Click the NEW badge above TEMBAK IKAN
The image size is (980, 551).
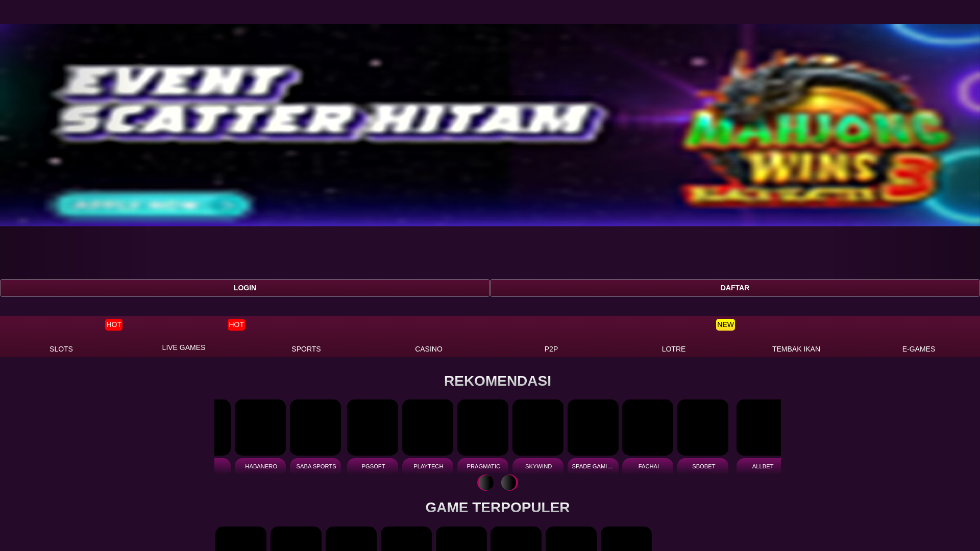[725, 324]
